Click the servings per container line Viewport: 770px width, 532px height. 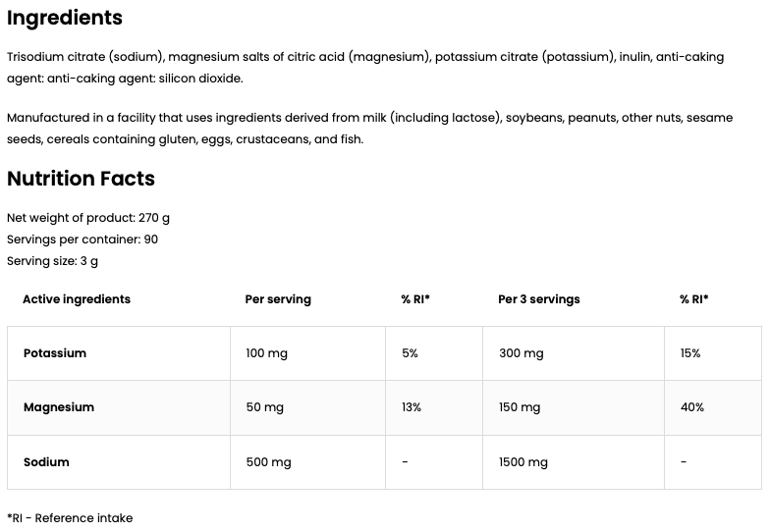click(x=82, y=239)
